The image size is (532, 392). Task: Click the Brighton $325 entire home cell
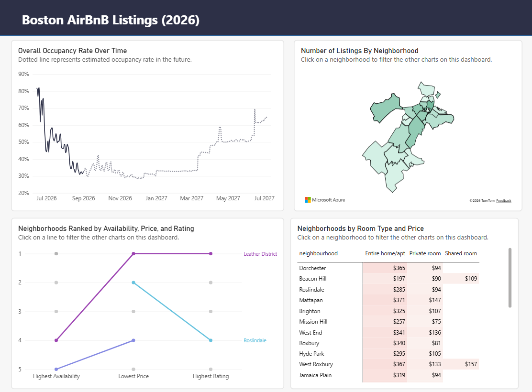click(x=385, y=311)
